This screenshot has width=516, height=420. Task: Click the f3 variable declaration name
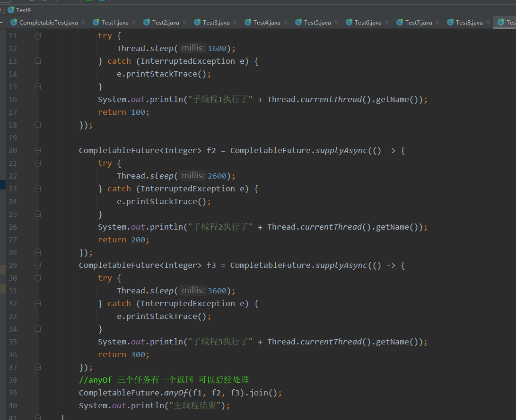[x=211, y=265]
